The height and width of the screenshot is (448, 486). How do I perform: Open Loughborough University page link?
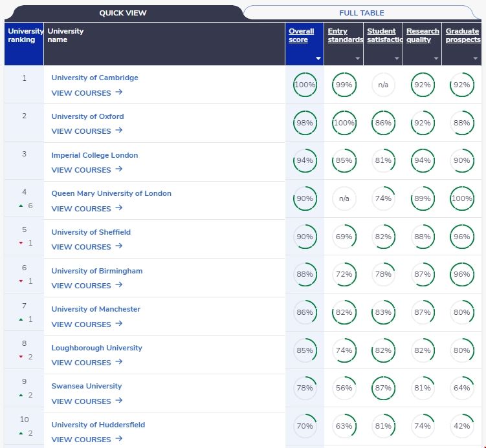[96, 348]
